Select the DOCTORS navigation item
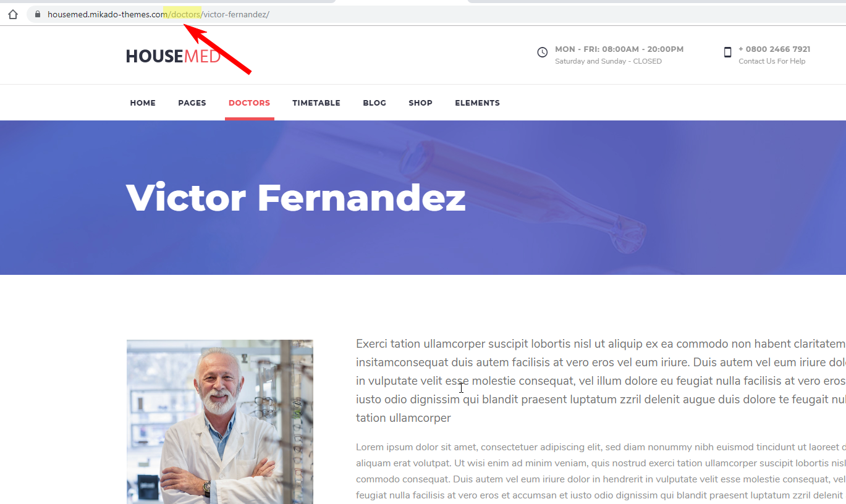The width and height of the screenshot is (846, 504). click(x=249, y=103)
